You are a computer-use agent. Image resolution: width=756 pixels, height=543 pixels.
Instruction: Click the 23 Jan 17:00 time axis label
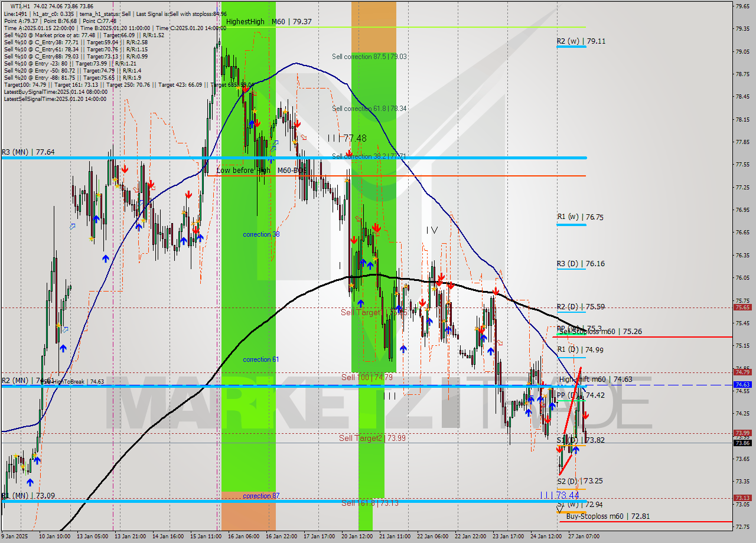pos(509,537)
